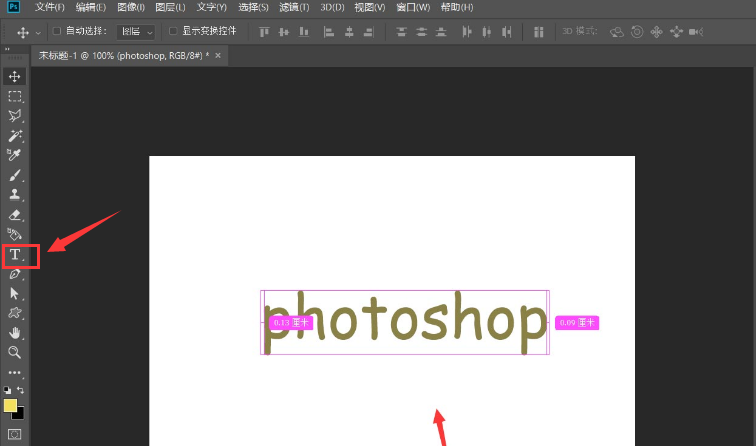This screenshot has height=446, width=756.
Task: Align bottom edges in options bar
Action: click(304, 32)
